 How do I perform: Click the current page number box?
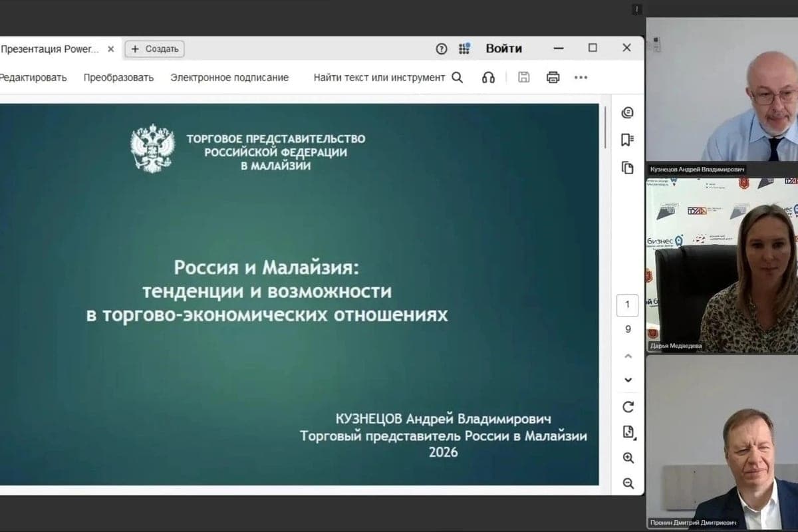pos(627,305)
